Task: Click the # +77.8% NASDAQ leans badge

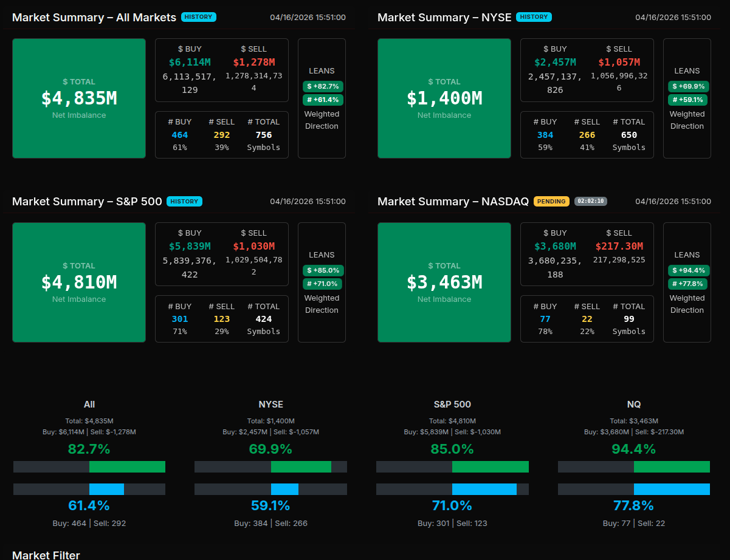Action: [688, 284]
